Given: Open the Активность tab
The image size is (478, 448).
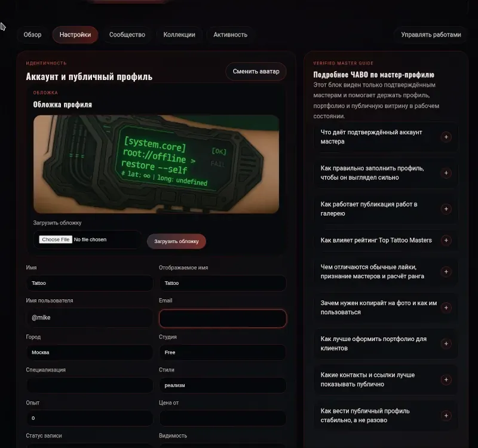Looking at the screenshot, I should (x=230, y=35).
